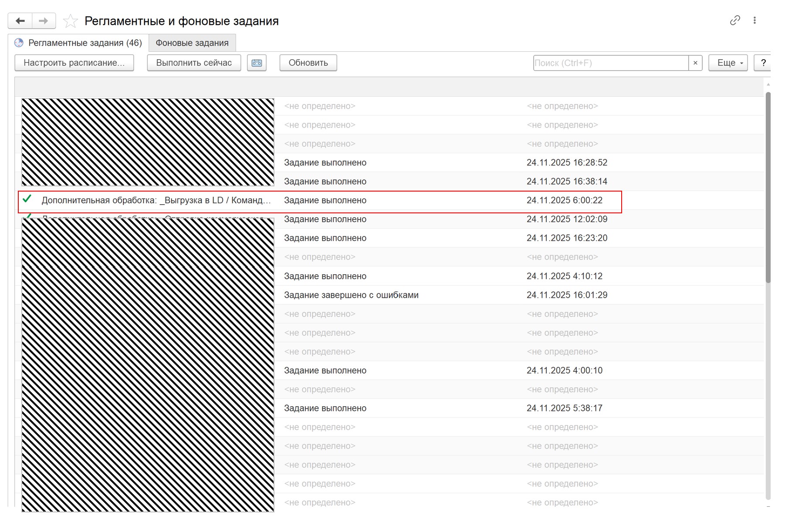
Task: Open the vertical three-dot menu
Action: (x=755, y=20)
